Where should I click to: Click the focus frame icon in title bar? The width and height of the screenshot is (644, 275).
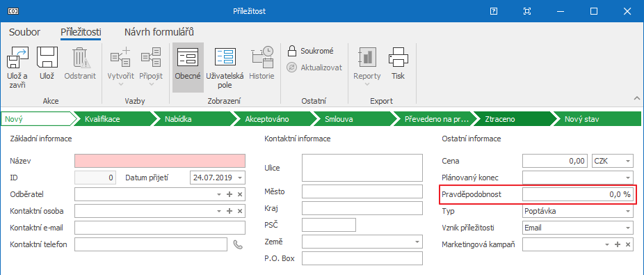527,11
